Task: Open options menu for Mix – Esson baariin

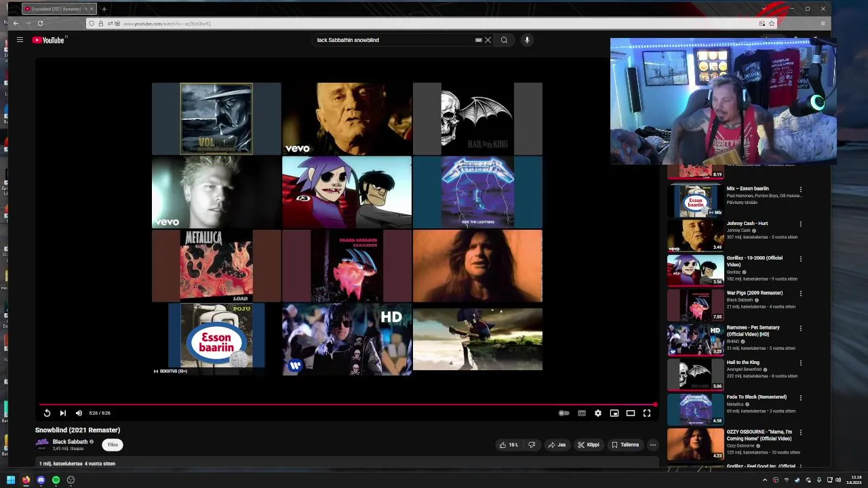Action: [x=800, y=189]
